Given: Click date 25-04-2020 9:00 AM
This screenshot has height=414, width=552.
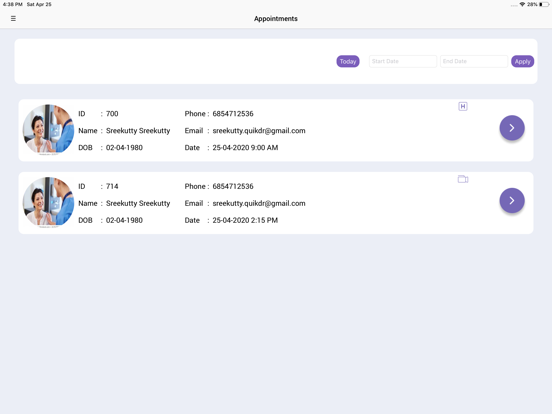Looking at the screenshot, I should 245,148.
